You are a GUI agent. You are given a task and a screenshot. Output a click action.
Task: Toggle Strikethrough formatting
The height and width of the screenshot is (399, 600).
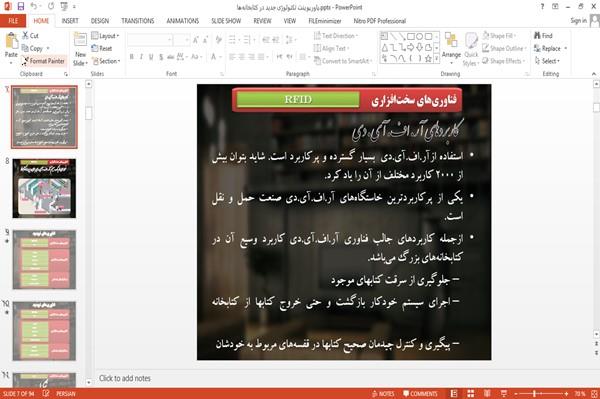pyautogui.click(x=171, y=57)
